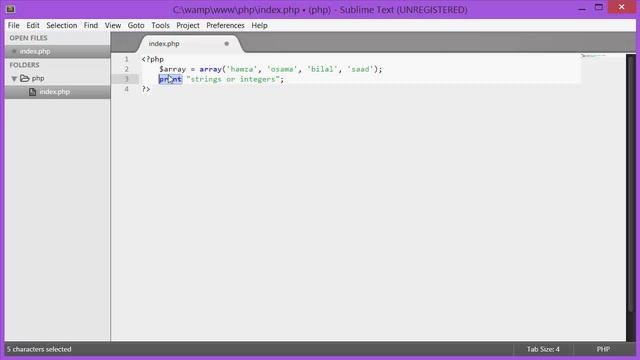Open the PHP syntax selector
The height and width of the screenshot is (360, 640).
click(603, 349)
